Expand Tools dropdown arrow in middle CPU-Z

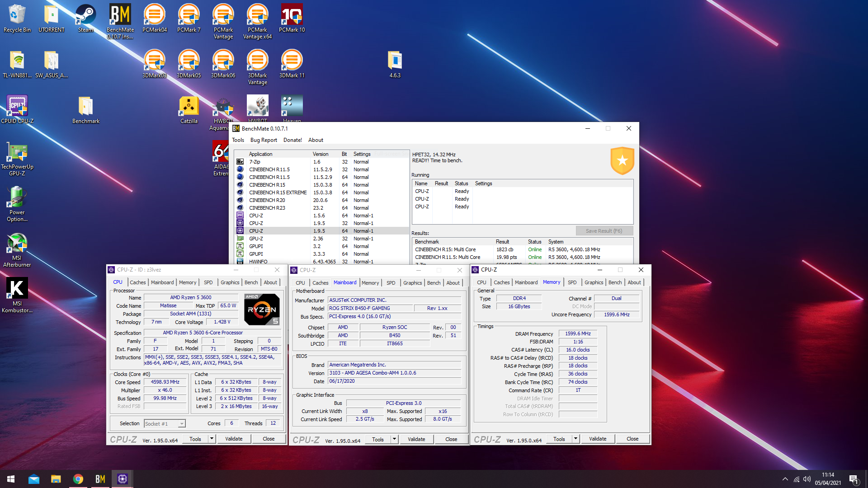coord(394,439)
